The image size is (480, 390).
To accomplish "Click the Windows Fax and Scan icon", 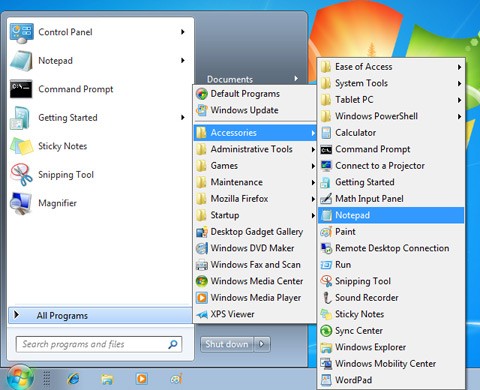I will [x=202, y=265].
